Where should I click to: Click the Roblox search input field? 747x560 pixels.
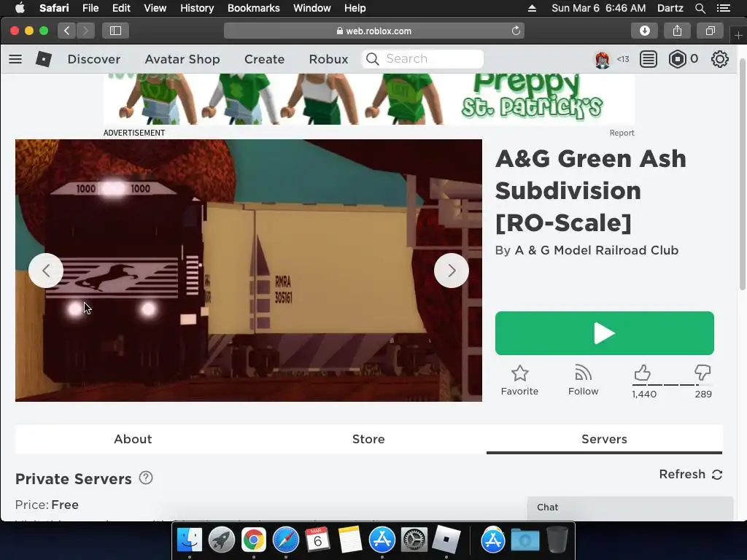pos(423,59)
